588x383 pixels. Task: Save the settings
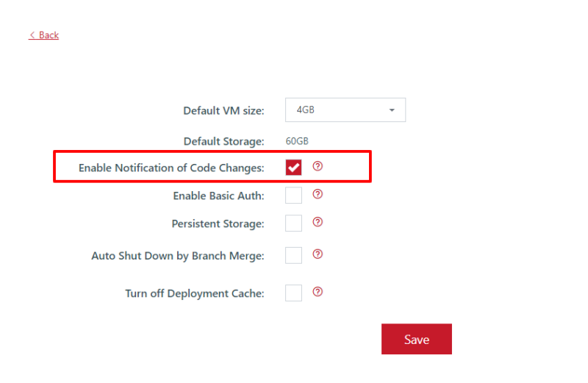point(417,339)
